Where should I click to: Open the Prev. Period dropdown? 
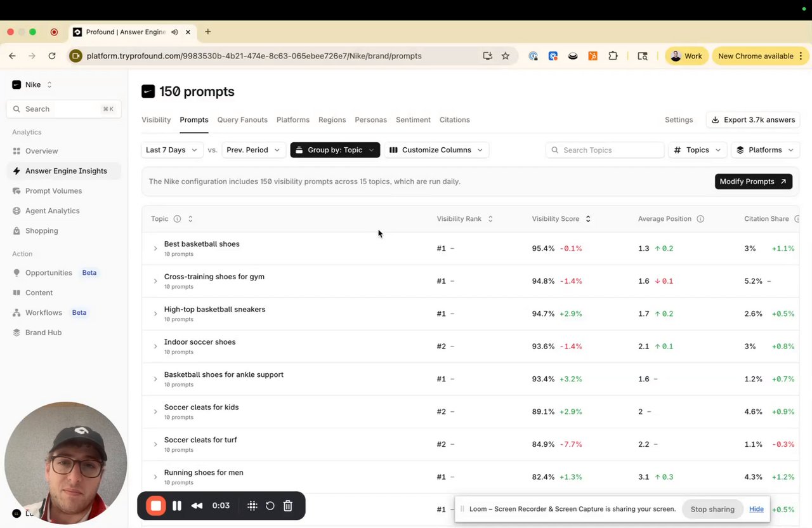point(252,150)
